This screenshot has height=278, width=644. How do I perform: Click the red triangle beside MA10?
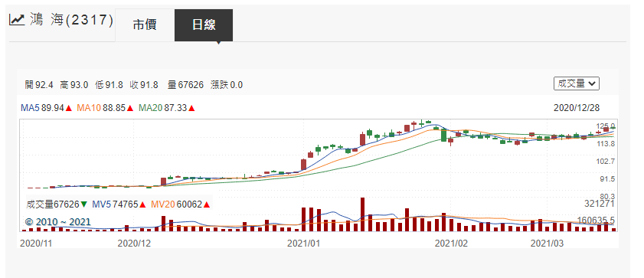click(x=130, y=109)
